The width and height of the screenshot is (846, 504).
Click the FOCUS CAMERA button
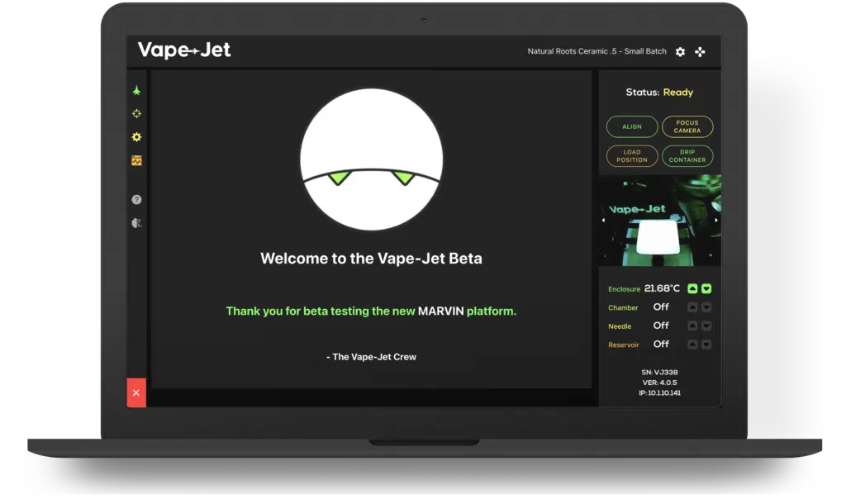click(x=687, y=126)
